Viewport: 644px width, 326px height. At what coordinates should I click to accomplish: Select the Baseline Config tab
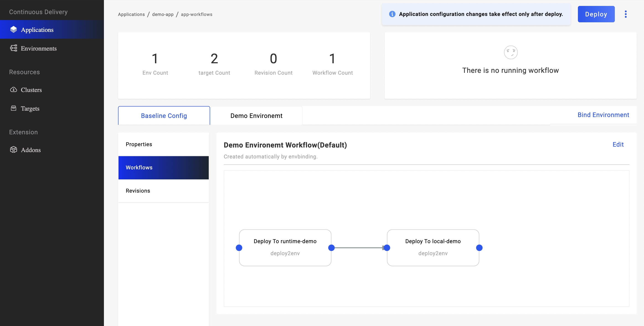[164, 116]
